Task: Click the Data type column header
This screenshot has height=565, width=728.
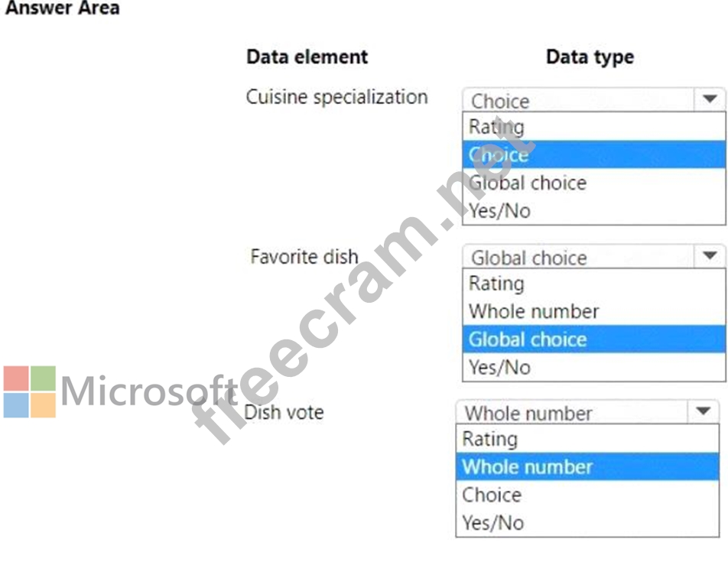Action: point(590,57)
